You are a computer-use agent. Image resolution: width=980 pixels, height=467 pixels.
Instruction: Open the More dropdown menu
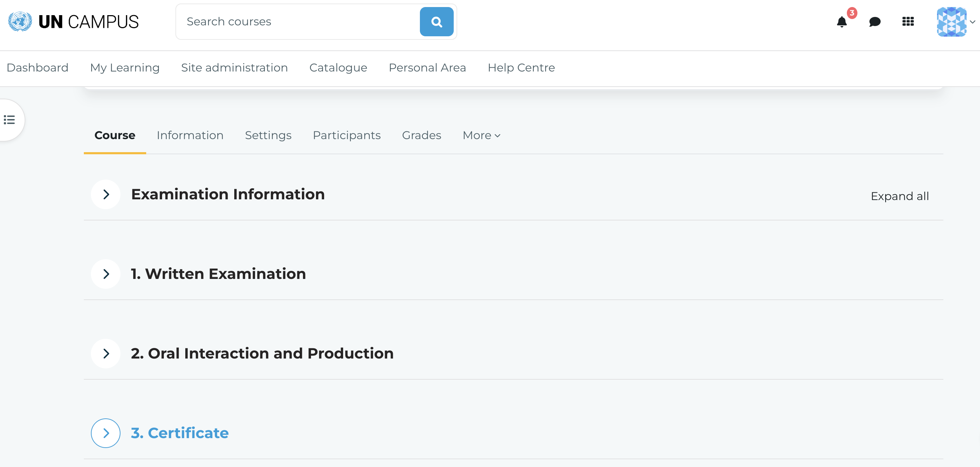[481, 135]
